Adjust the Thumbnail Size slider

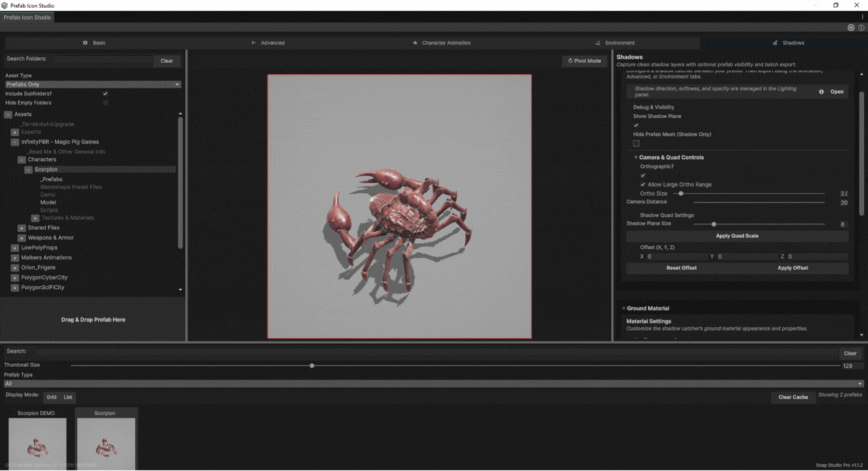pos(455,366)
